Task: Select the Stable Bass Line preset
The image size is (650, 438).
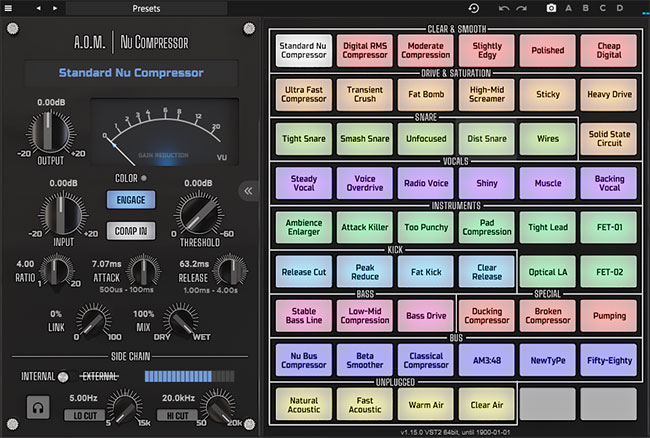Action: [x=304, y=316]
